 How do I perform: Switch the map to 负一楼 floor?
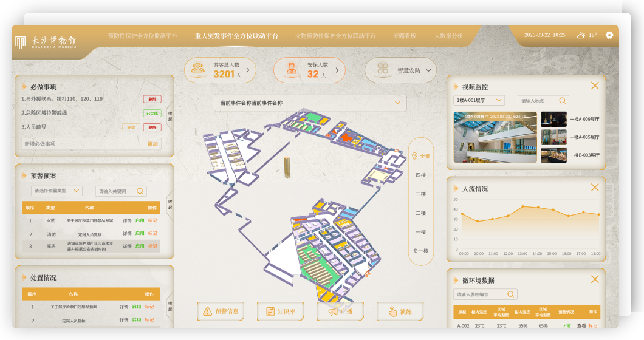[x=420, y=251]
